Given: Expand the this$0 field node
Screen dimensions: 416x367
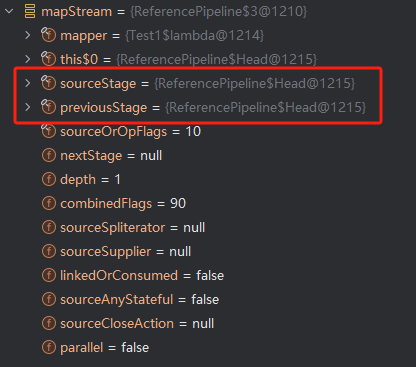Looking at the screenshot, I should click(28, 59).
